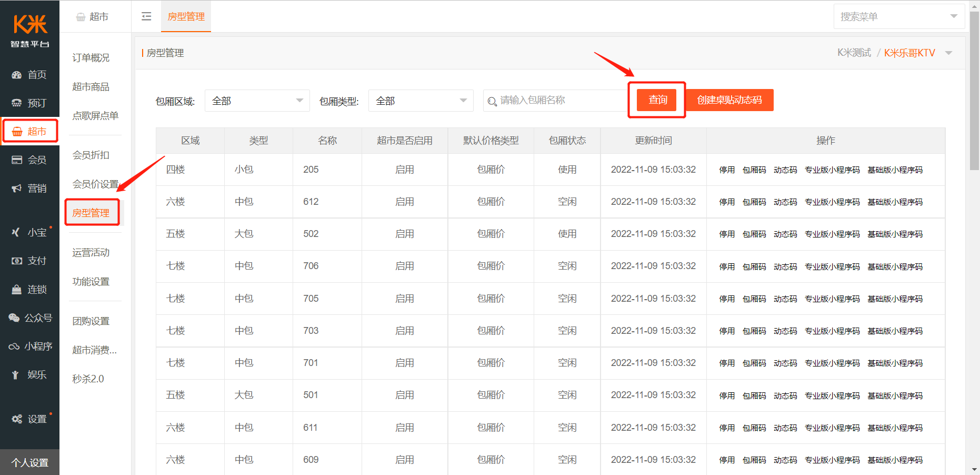Open the 支付 payment sidebar icon
This screenshot has height=475, width=980.
click(17, 261)
